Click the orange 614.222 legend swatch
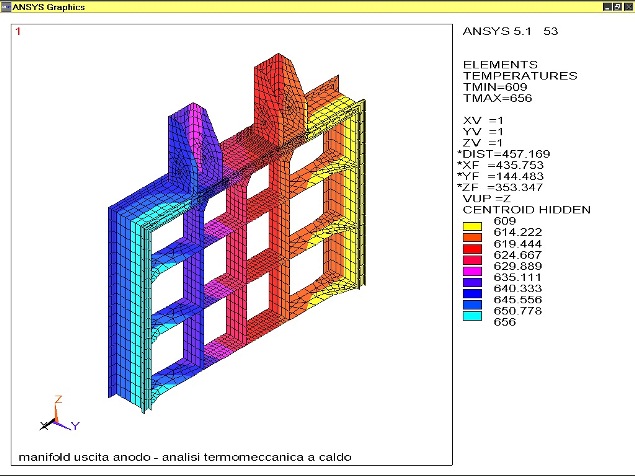This screenshot has width=635, height=476. click(472, 237)
